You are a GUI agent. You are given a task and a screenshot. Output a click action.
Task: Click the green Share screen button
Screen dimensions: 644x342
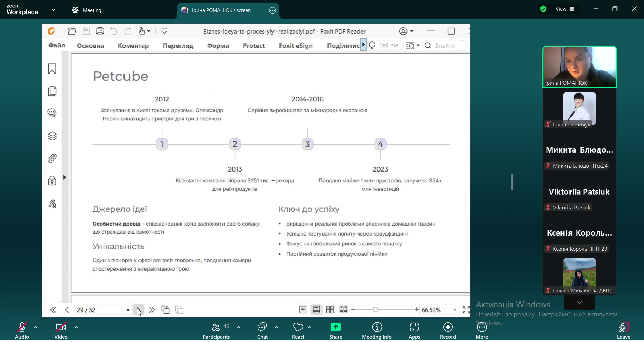(335, 330)
